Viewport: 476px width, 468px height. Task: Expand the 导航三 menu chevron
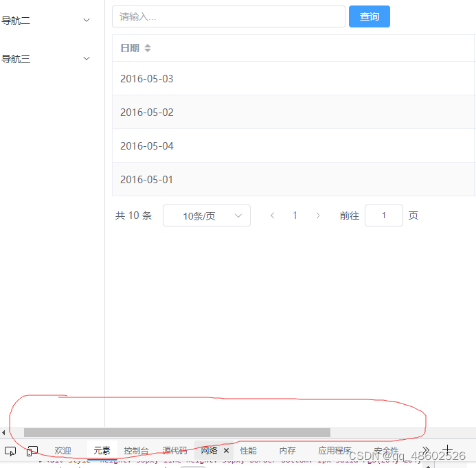pyautogui.click(x=87, y=58)
